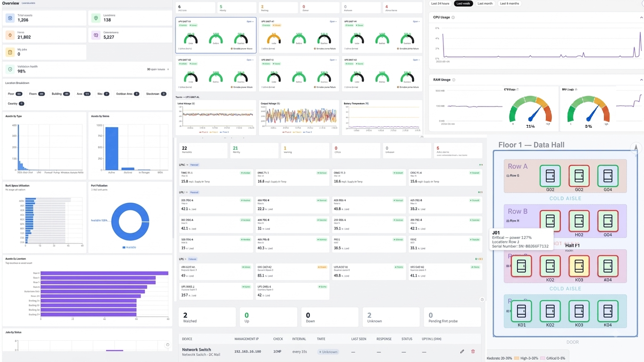Screen dimensions: 644x362
Task: Click the sensor card reading 33.1
Action: (x=445, y=244)
